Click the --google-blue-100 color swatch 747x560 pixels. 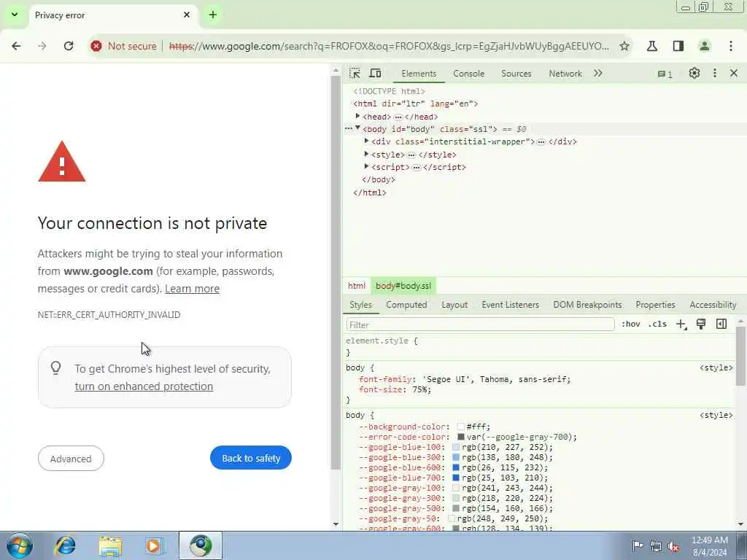[456, 447]
